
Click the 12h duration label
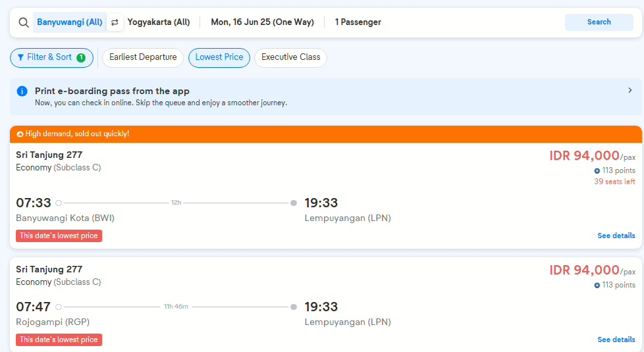tap(176, 202)
